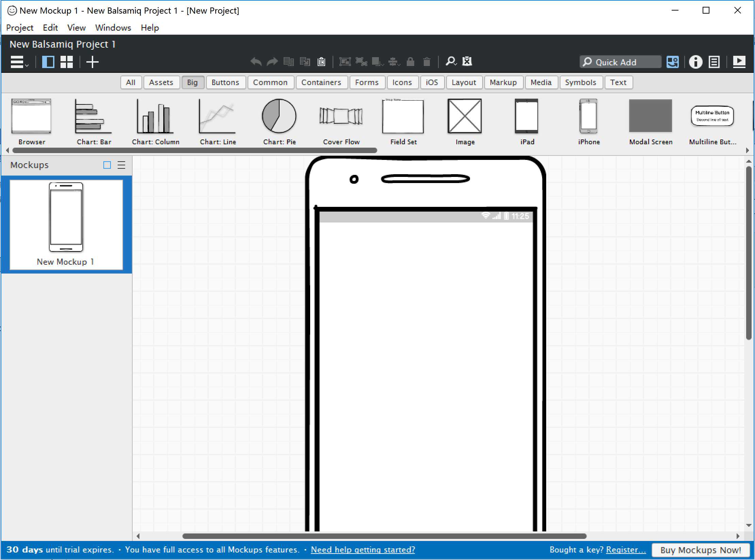Viewport: 755px width, 560px height.
Task: Open the View menu item
Action: 75,27
